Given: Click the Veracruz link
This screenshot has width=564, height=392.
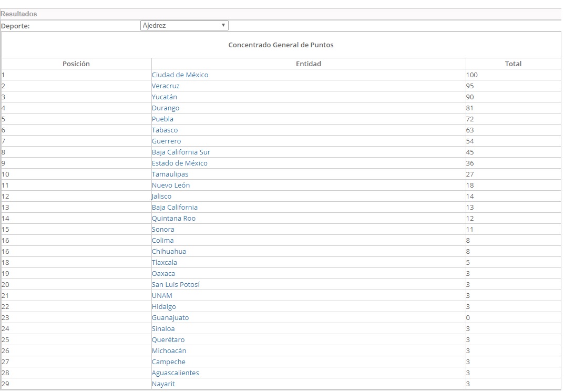Looking at the screenshot, I should click(166, 86).
